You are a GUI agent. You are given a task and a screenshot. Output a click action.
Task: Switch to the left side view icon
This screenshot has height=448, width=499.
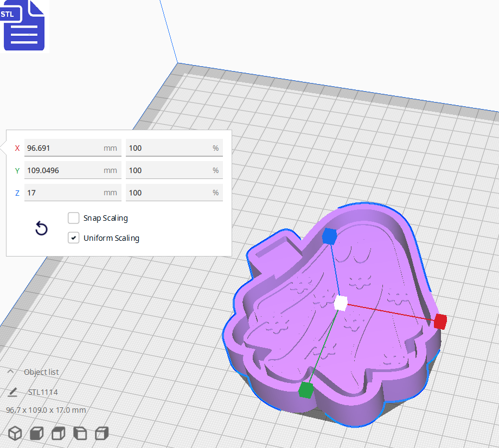pos(80,433)
